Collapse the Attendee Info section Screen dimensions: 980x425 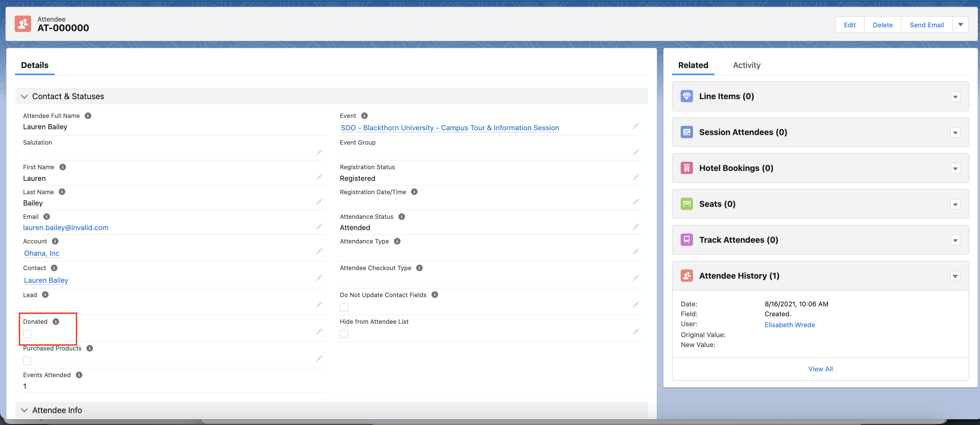pos(24,410)
